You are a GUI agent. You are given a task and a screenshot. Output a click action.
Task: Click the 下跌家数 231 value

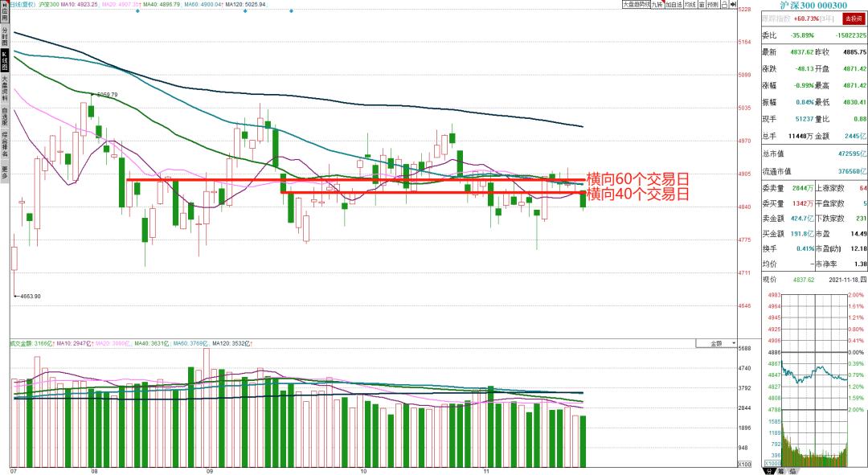(x=862, y=218)
